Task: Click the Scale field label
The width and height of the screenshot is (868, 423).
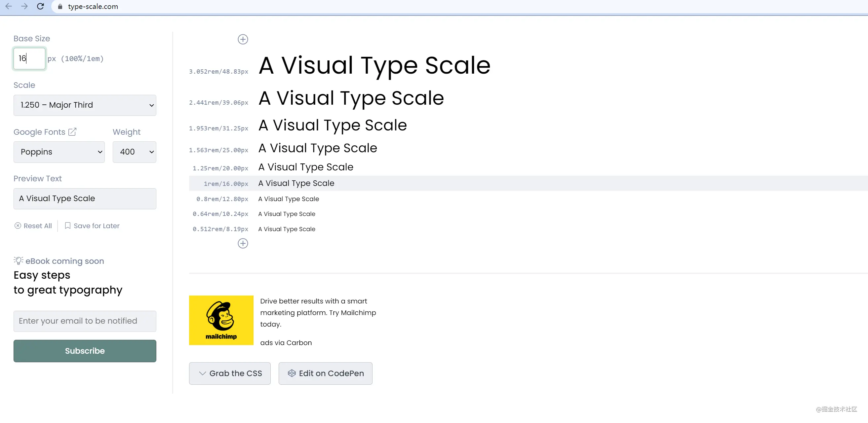Action: [x=24, y=85]
